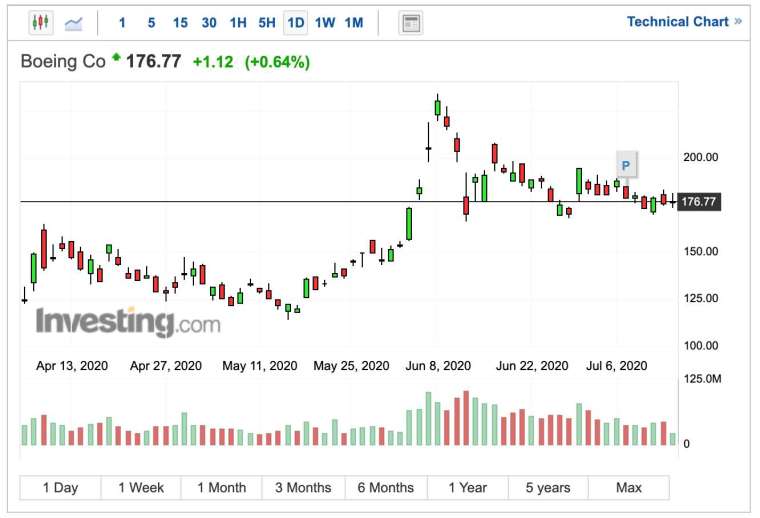Image resolution: width=760 pixels, height=518 pixels.
Task: Click the May 11, 2020 date label
Action: click(x=260, y=366)
